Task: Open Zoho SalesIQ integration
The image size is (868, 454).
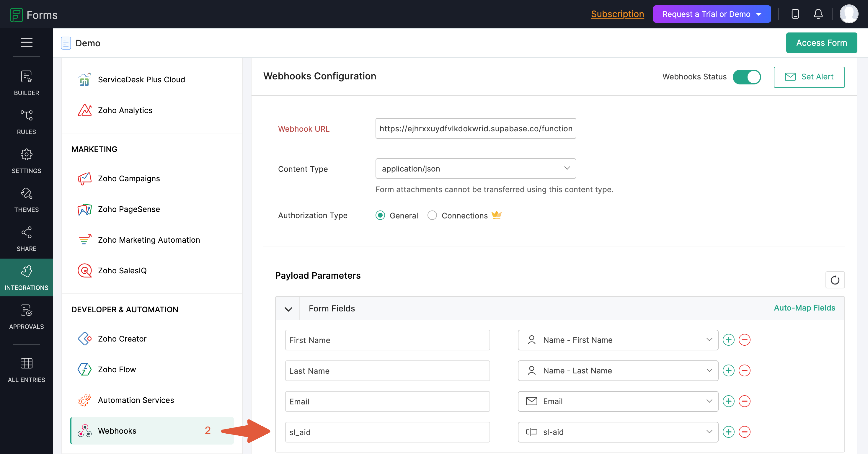Action: coord(152,270)
